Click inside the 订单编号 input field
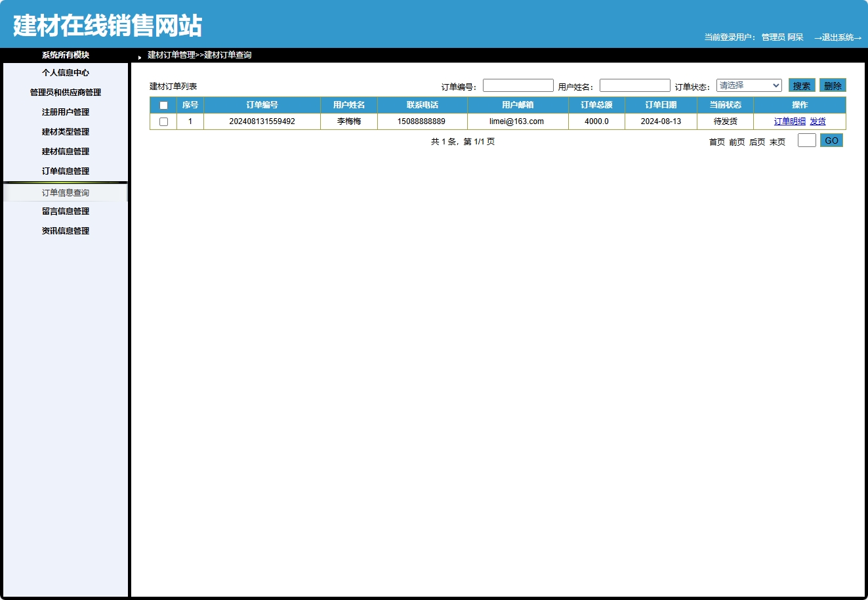Viewport: 868px width, 600px height. click(x=518, y=85)
